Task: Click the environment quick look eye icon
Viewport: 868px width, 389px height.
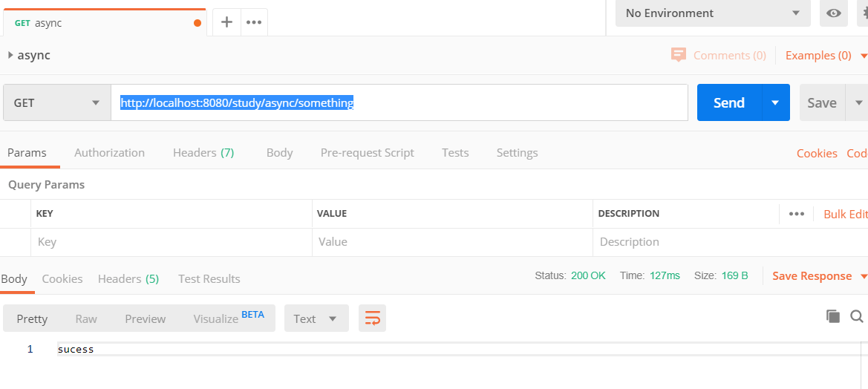Action: point(834,13)
